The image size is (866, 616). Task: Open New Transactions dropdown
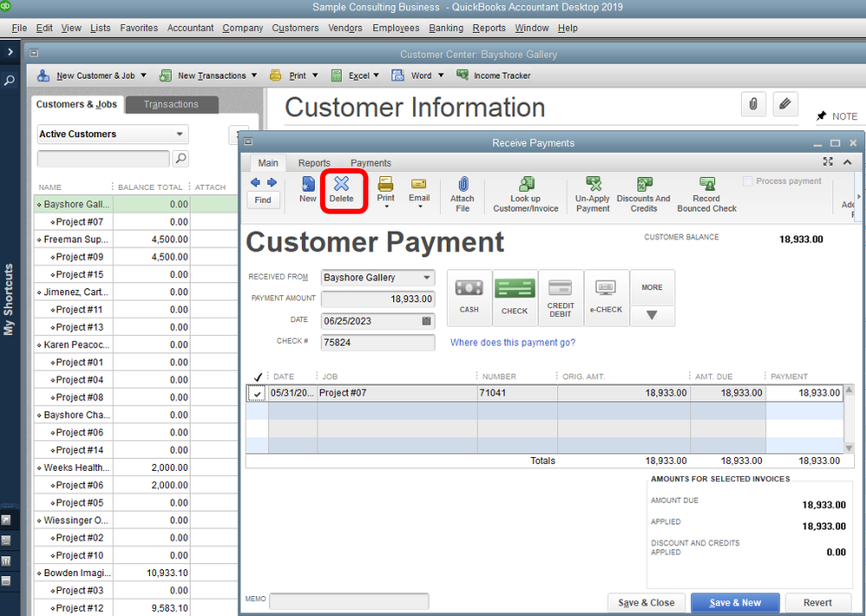(254, 75)
